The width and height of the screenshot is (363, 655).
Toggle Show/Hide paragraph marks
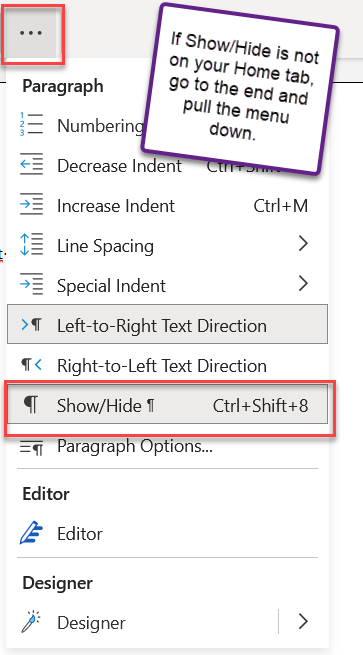168,406
